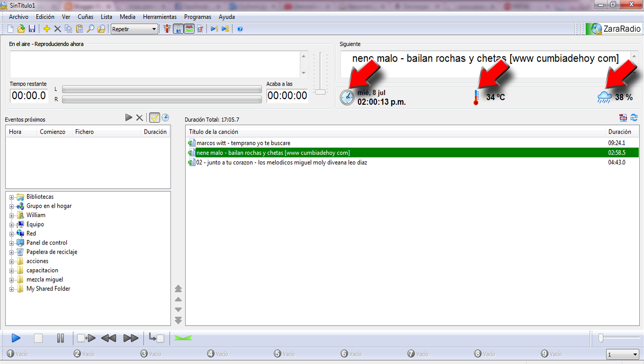Viewport: 644px width, 364px height.
Task: Click the clock icon in Eventos próximos
Action: click(165, 118)
